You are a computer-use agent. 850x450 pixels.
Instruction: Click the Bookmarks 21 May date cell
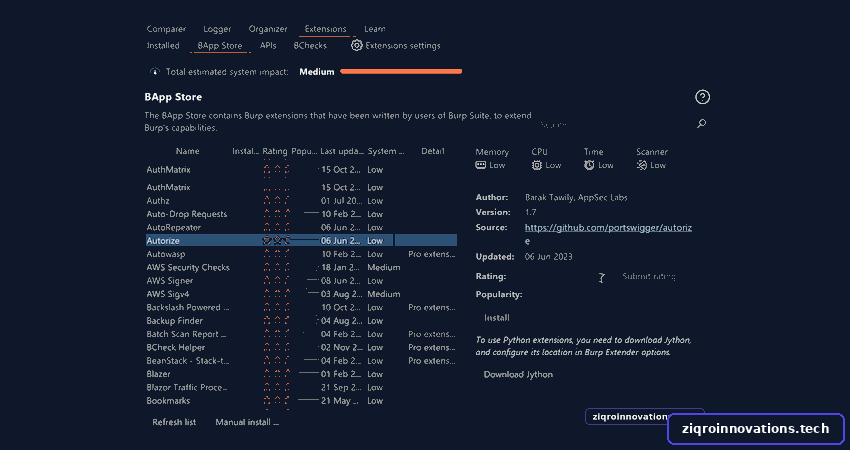(340, 401)
